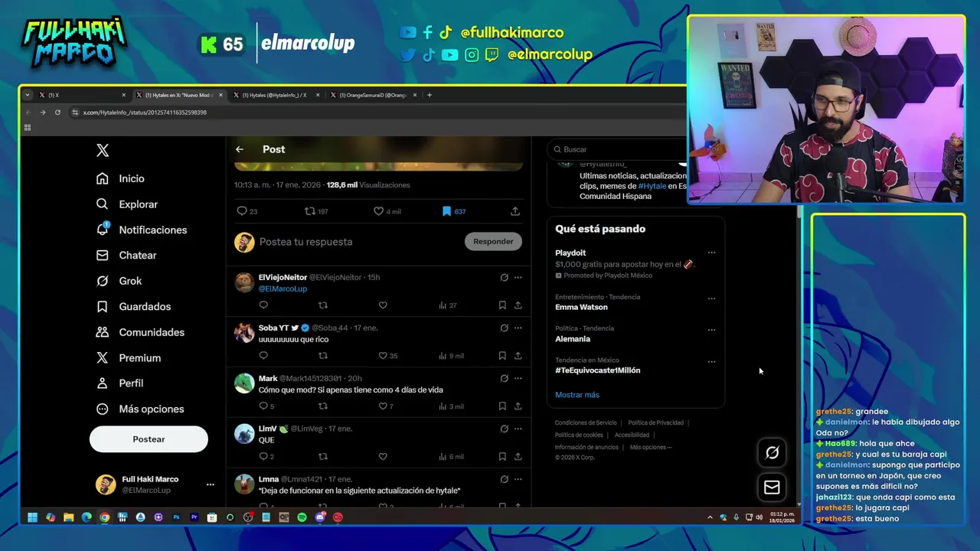The image size is (980, 551).
Task: Like LimV's reply
Action: click(383, 456)
